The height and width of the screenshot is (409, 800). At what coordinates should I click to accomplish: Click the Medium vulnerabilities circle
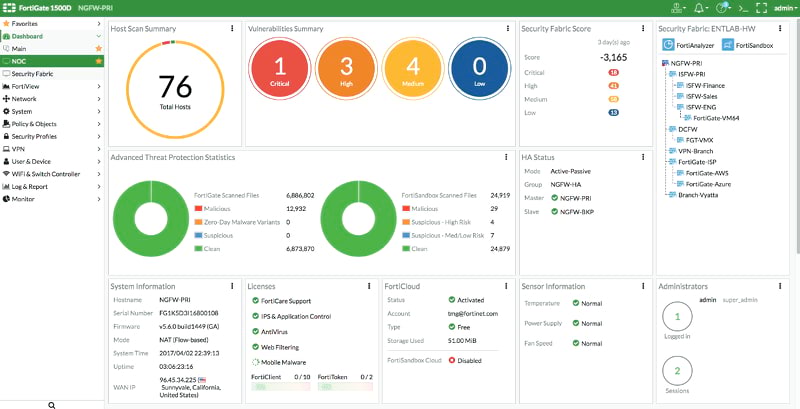(413, 68)
